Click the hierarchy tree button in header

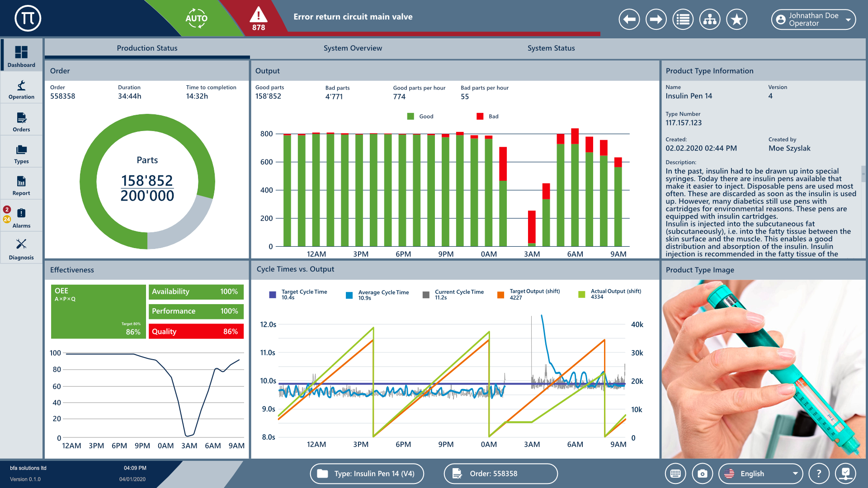click(710, 19)
